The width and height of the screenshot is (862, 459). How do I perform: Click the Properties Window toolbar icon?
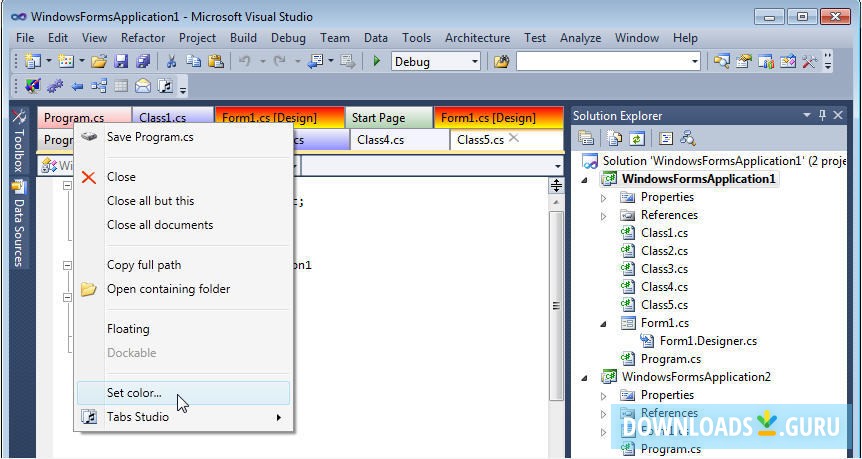[x=743, y=61]
